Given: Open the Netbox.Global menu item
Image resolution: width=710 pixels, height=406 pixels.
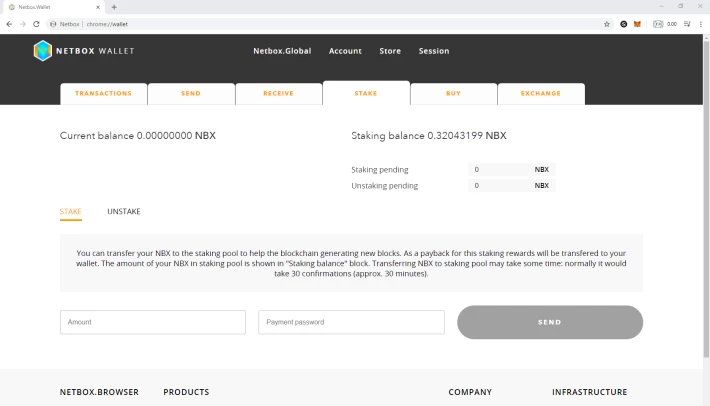Looking at the screenshot, I should [282, 51].
